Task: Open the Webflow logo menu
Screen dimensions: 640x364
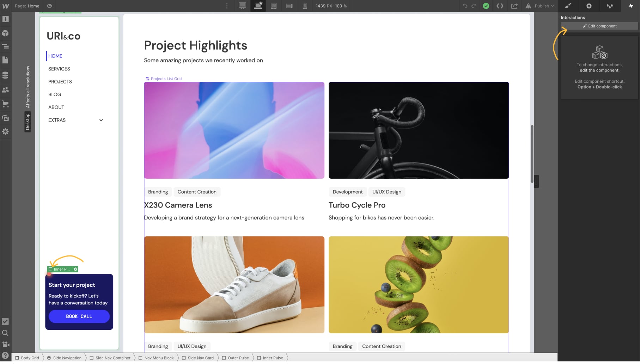Action: pyautogui.click(x=6, y=6)
